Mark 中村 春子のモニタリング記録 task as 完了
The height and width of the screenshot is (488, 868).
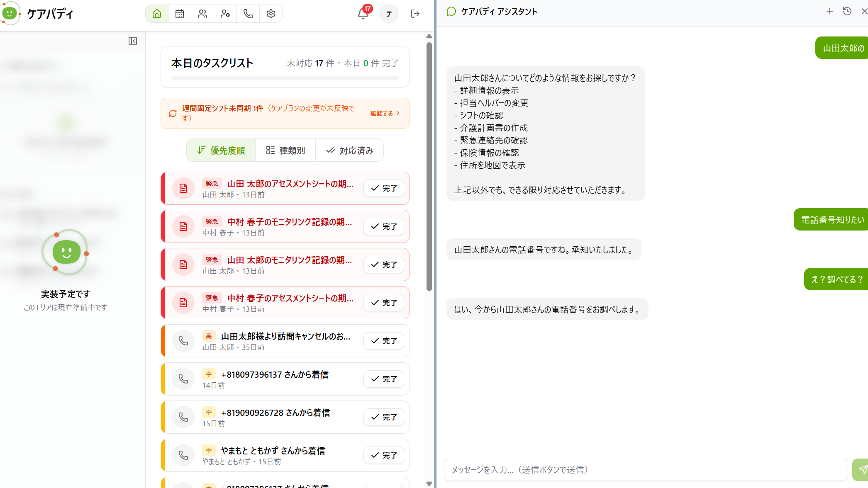point(384,226)
